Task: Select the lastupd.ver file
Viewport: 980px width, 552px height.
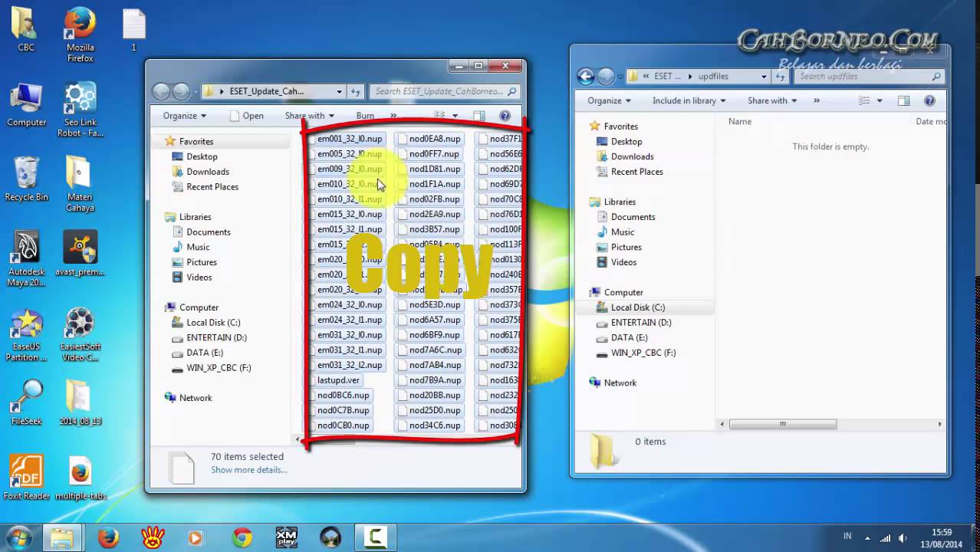Action: 338,380
